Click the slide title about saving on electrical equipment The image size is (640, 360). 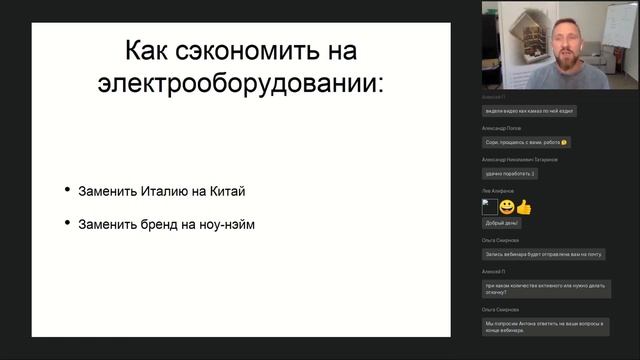(x=241, y=67)
